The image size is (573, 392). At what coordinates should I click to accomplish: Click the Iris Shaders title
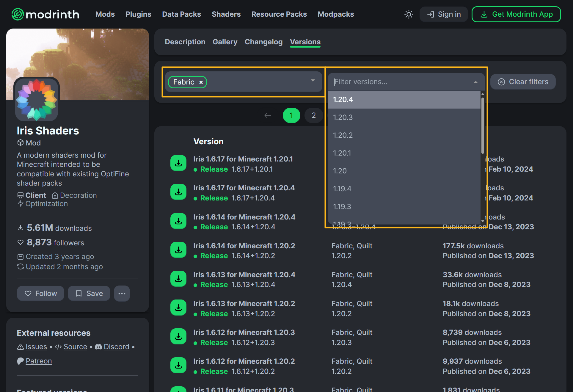click(48, 131)
